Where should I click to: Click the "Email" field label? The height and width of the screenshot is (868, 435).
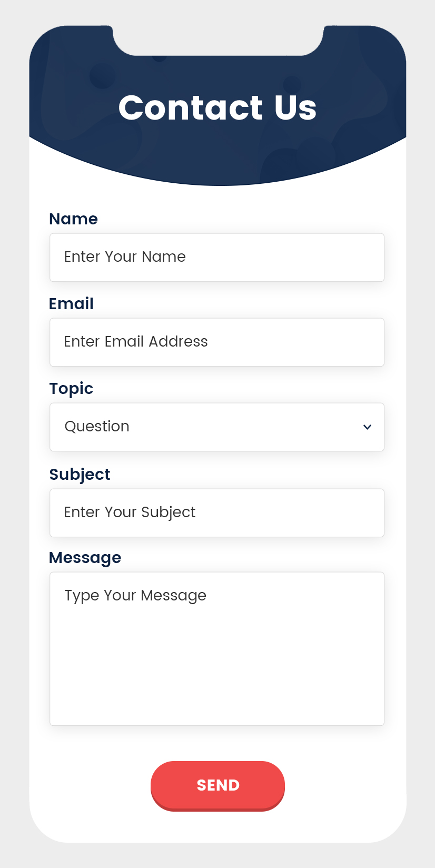point(71,304)
